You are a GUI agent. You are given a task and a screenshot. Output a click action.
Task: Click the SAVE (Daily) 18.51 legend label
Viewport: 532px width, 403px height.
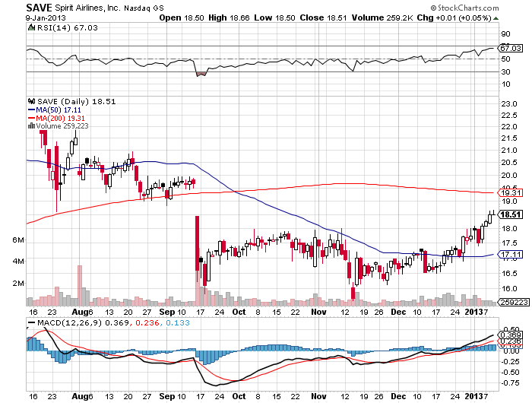[x=76, y=101]
